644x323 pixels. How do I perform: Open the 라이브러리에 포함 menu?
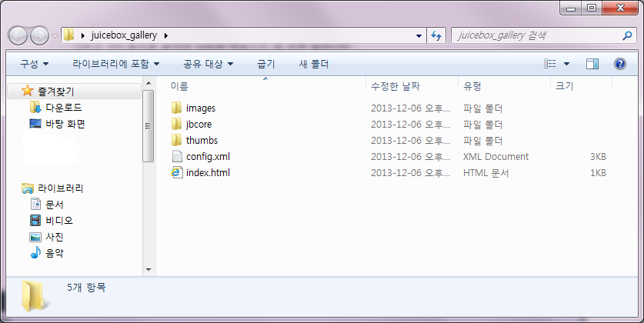pyautogui.click(x=115, y=64)
